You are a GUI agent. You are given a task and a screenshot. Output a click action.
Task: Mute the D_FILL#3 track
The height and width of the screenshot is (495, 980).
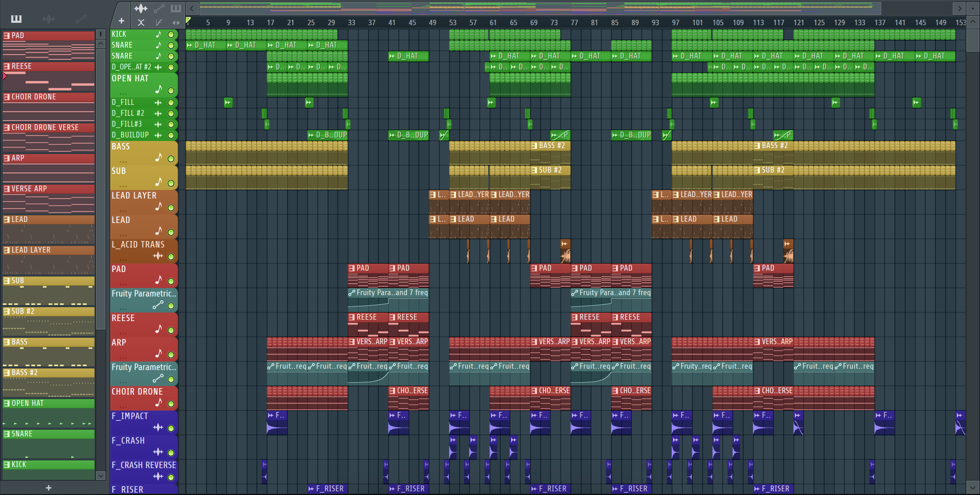pyautogui.click(x=171, y=124)
